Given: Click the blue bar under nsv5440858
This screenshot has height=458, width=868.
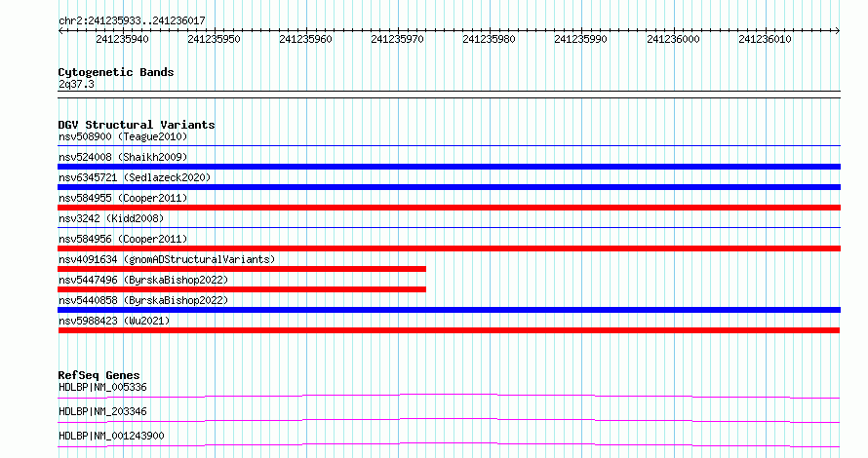Looking at the screenshot, I should click(x=449, y=310).
